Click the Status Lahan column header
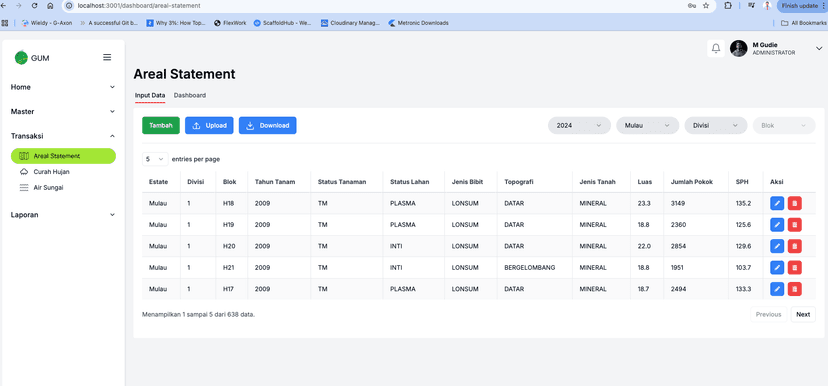 coord(410,182)
